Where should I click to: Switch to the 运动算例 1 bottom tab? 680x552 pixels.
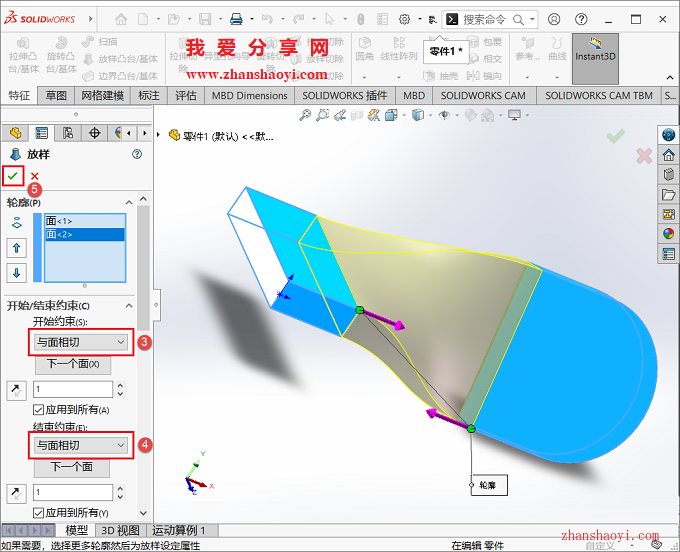pyautogui.click(x=178, y=530)
